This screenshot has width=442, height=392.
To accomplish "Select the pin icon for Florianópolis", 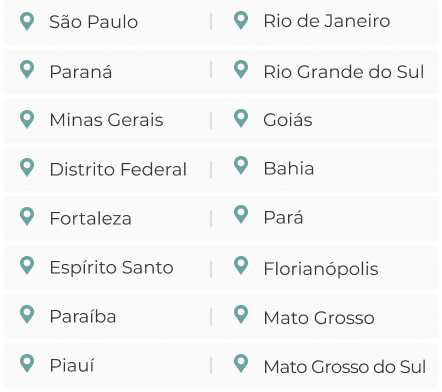I will pyautogui.click(x=241, y=265).
